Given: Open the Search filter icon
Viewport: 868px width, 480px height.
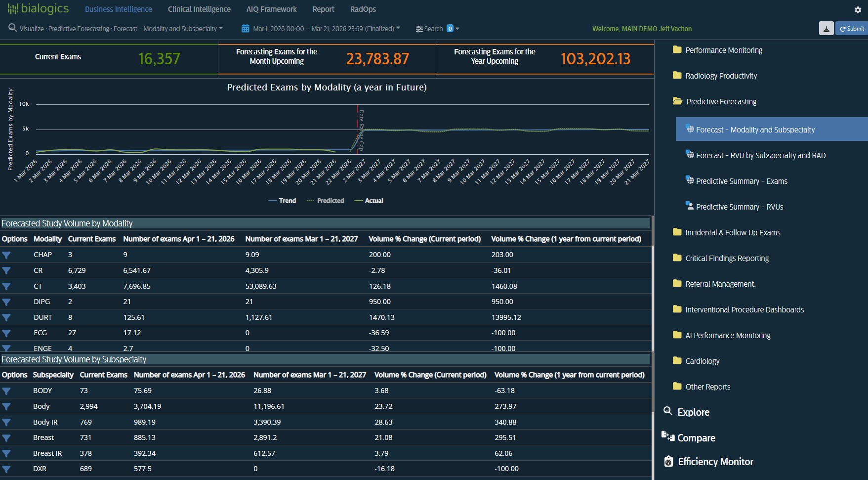Looking at the screenshot, I should [419, 29].
